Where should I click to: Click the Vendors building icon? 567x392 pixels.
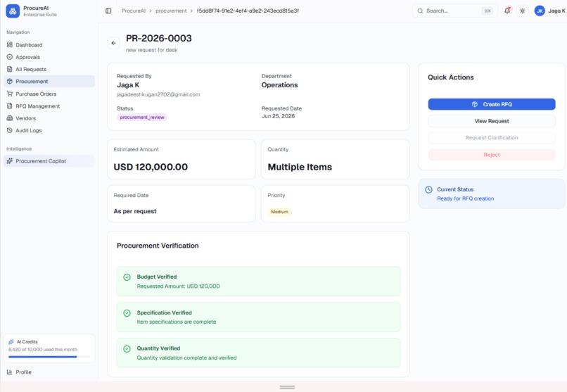pos(10,118)
